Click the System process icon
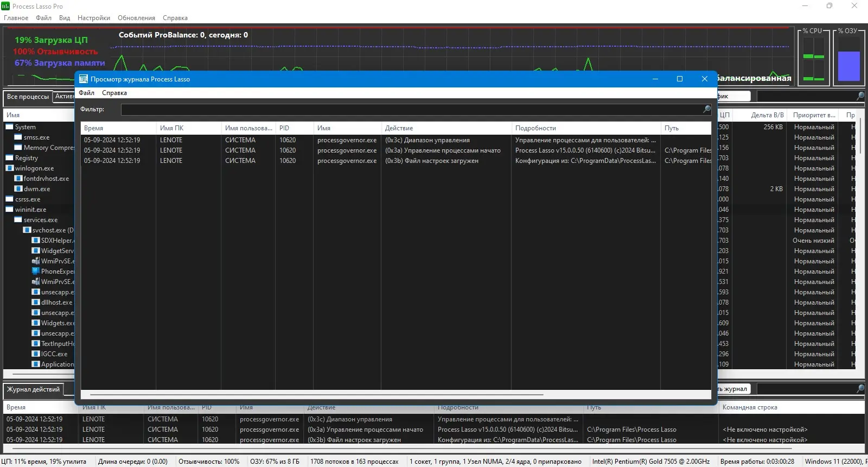This screenshot has height=467, width=868. point(9,127)
